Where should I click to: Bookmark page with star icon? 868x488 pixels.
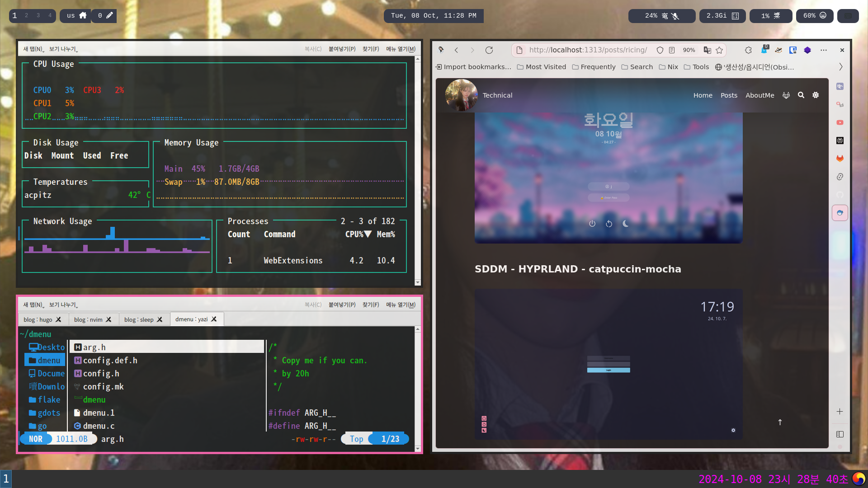[x=719, y=50]
